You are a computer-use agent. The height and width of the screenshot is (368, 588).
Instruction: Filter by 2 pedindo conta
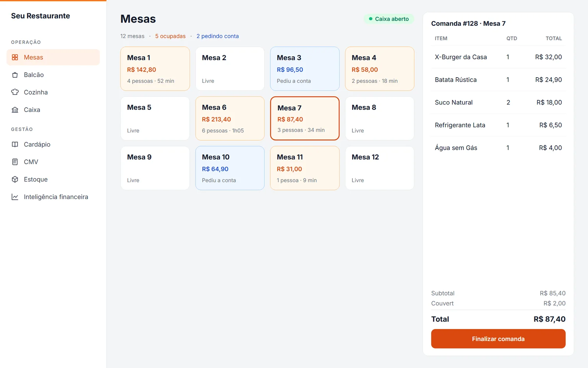point(218,36)
